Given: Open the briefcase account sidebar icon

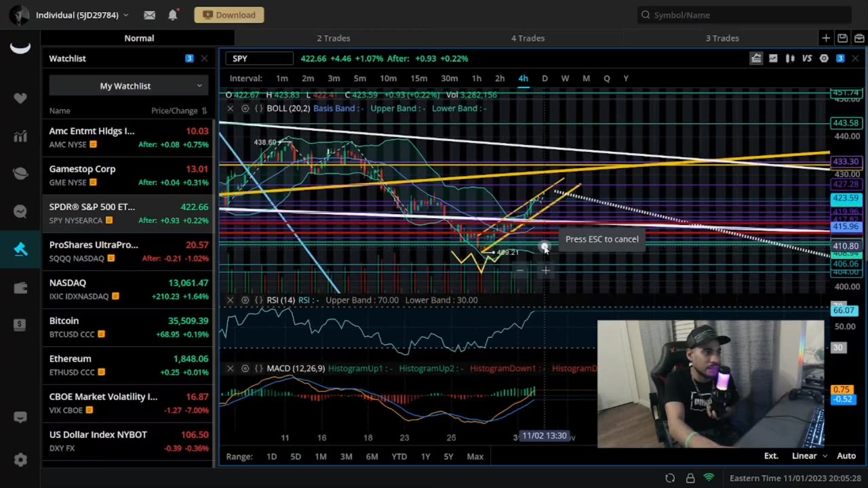Looking at the screenshot, I should click(x=20, y=287).
